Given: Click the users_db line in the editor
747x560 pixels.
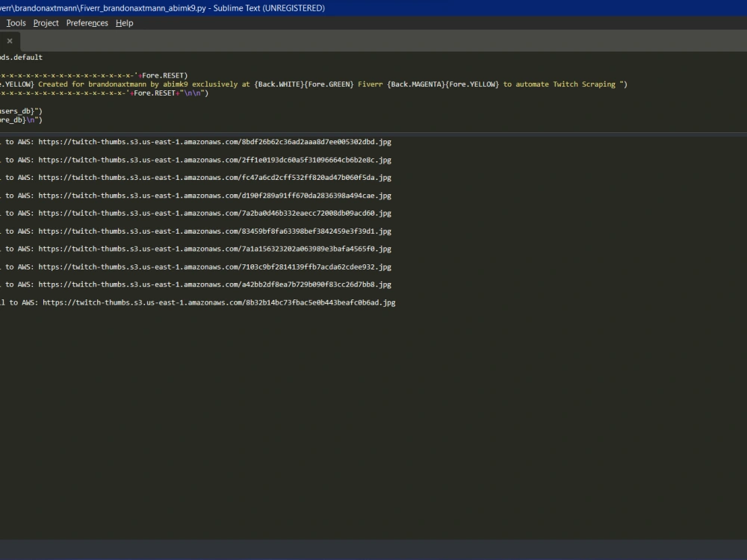Looking at the screenshot, I should 22,111.
